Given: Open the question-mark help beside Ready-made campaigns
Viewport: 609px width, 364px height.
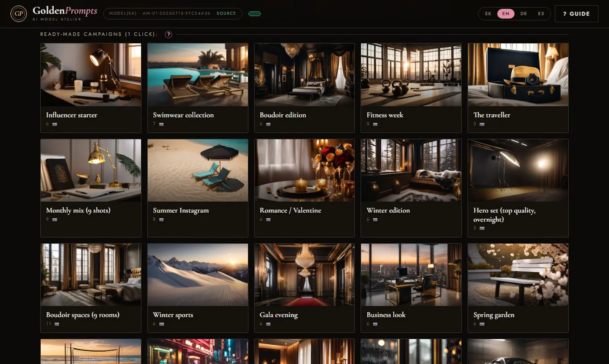Looking at the screenshot, I should coord(169,34).
